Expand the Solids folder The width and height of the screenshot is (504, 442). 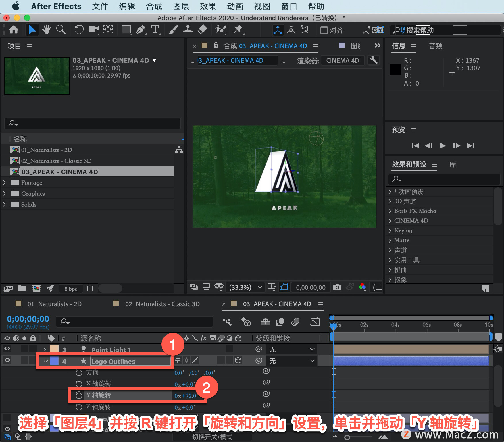point(4,204)
